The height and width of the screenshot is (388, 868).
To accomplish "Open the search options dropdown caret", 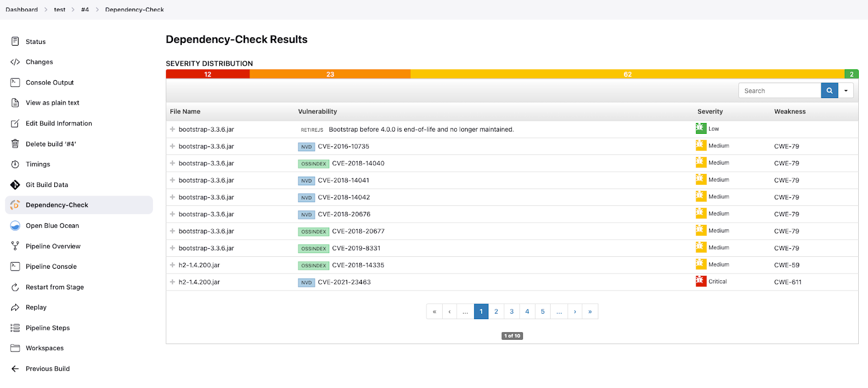I will coord(846,90).
